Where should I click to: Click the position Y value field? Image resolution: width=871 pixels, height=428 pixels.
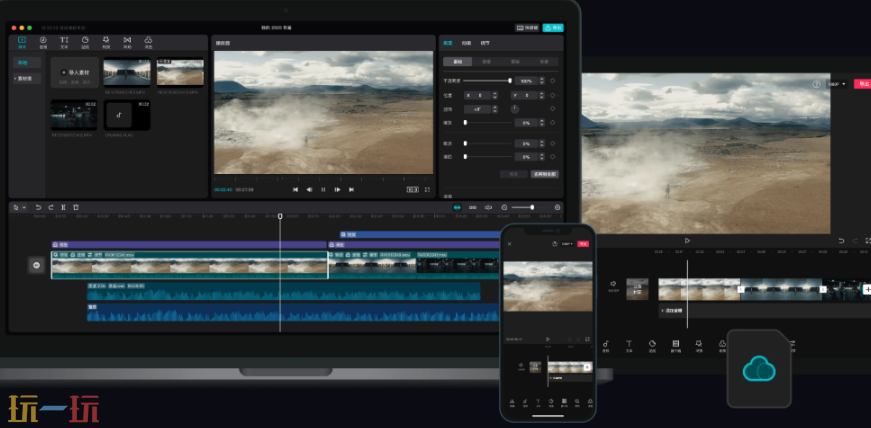tap(524, 96)
